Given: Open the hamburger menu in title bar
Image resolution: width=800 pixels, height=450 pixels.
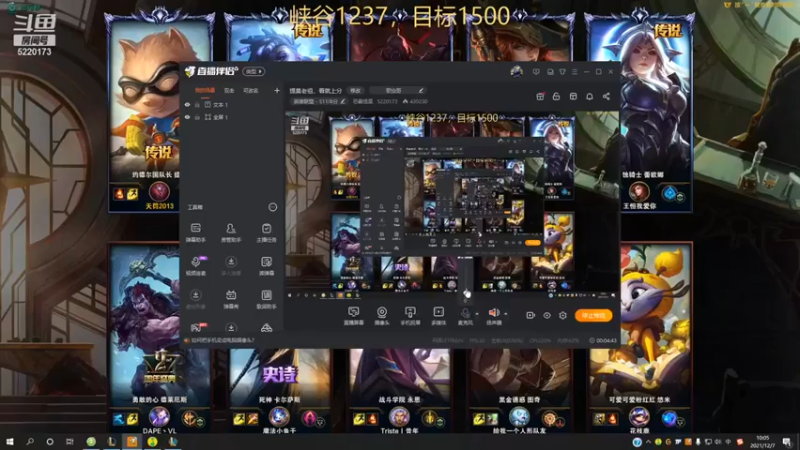Looking at the screenshot, I should tap(574, 72).
